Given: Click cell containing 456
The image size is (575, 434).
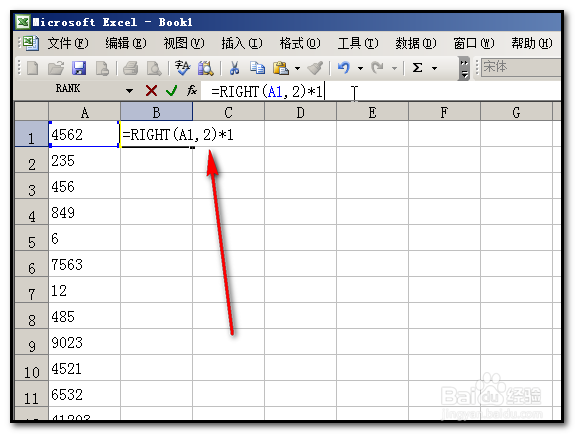Looking at the screenshot, I should click(84, 186).
